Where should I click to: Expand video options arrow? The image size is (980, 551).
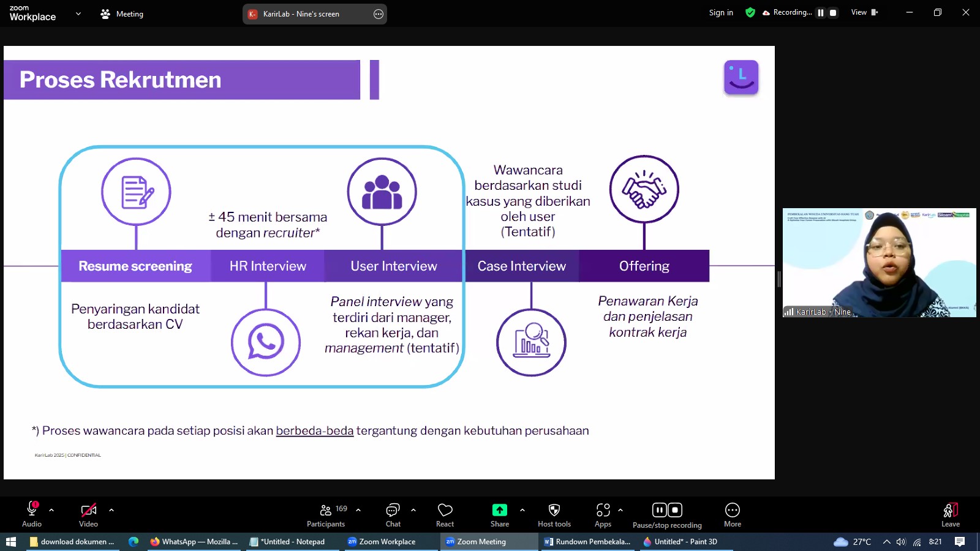point(111,509)
